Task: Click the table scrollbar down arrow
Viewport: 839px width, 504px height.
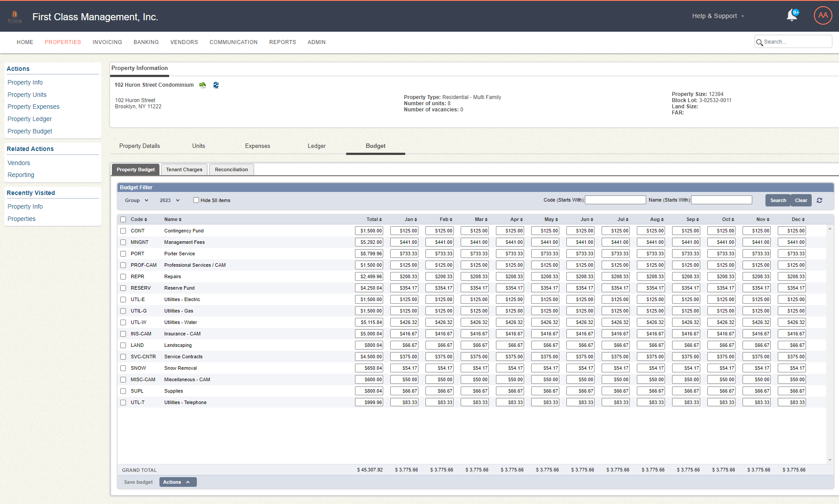Action: (x=830, y=460)
